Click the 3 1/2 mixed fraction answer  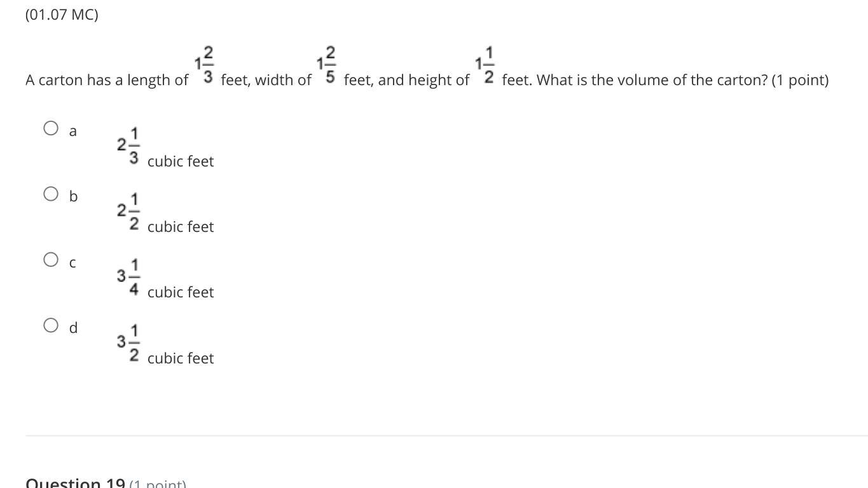(x=128, y=342)
